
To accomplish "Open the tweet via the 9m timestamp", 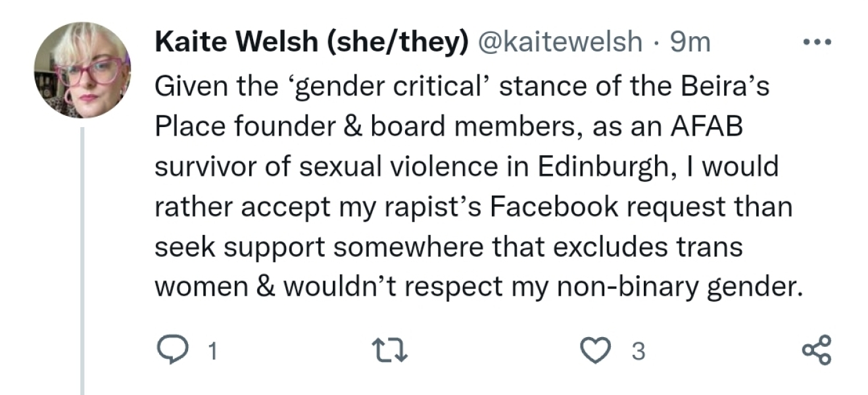I will click(x=690, y=43).
